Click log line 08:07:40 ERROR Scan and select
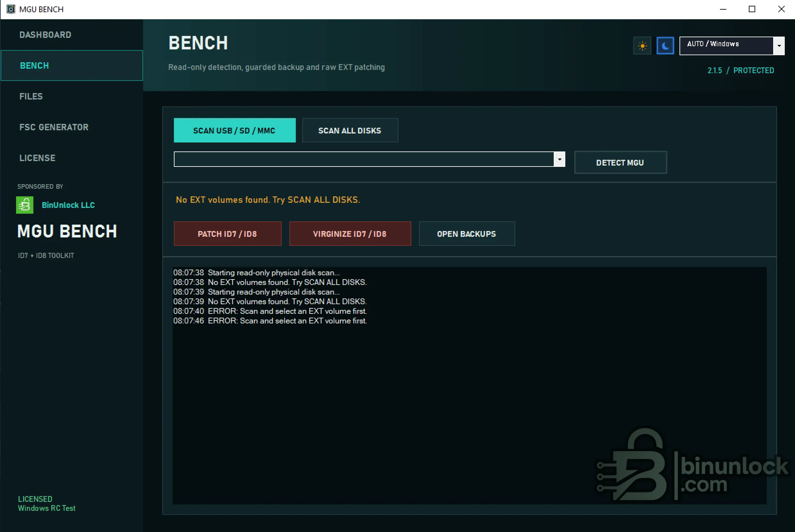This screenshot has width=795, height=532. click(270, 311)
